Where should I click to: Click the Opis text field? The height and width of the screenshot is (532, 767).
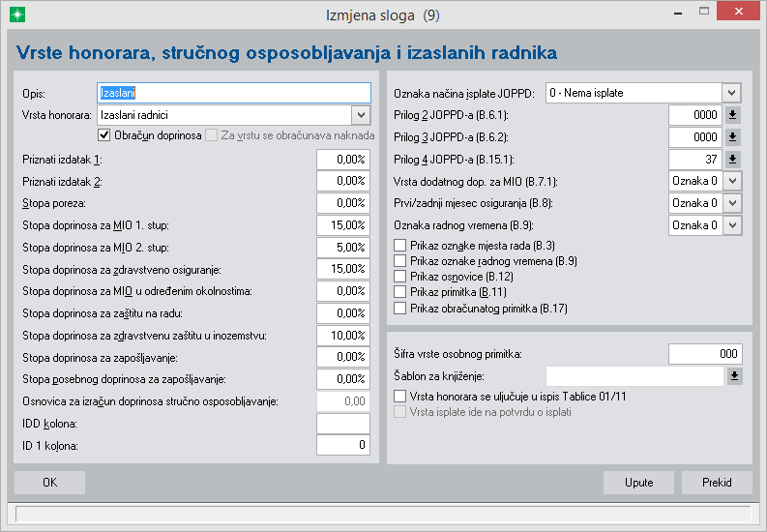[x=234, y=93]
